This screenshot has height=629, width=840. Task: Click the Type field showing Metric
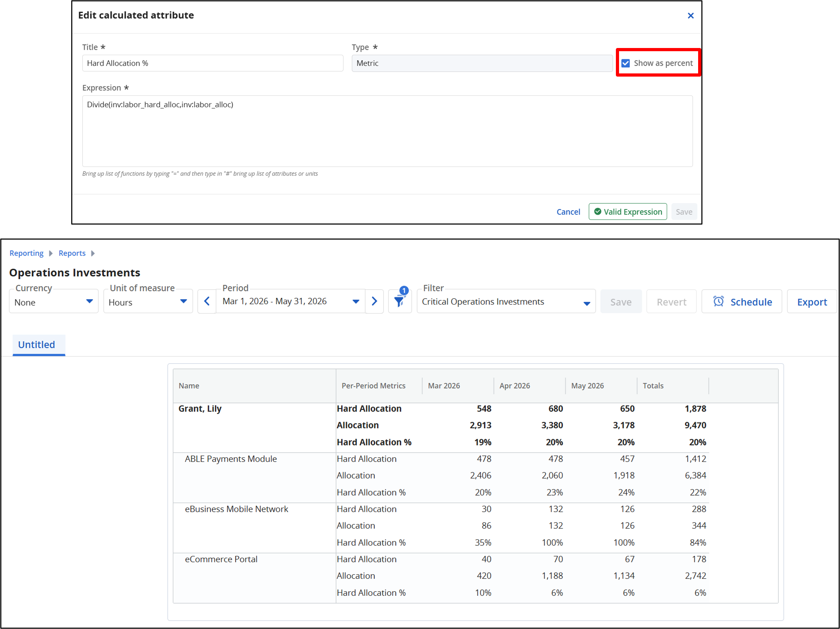482,63
